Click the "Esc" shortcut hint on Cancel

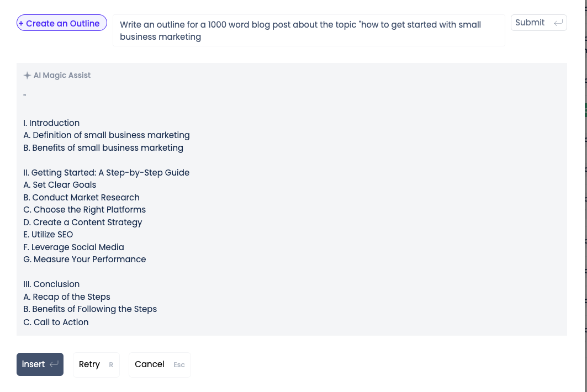point(179,365)
